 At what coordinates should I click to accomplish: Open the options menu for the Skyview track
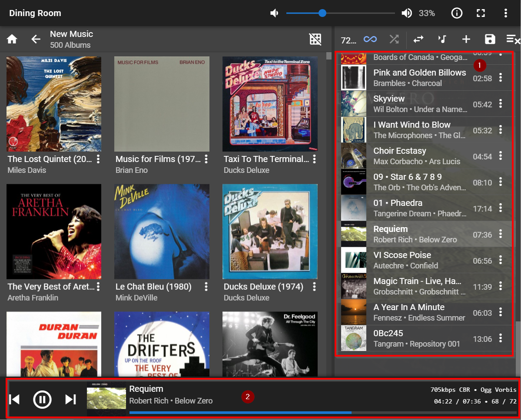501,104
